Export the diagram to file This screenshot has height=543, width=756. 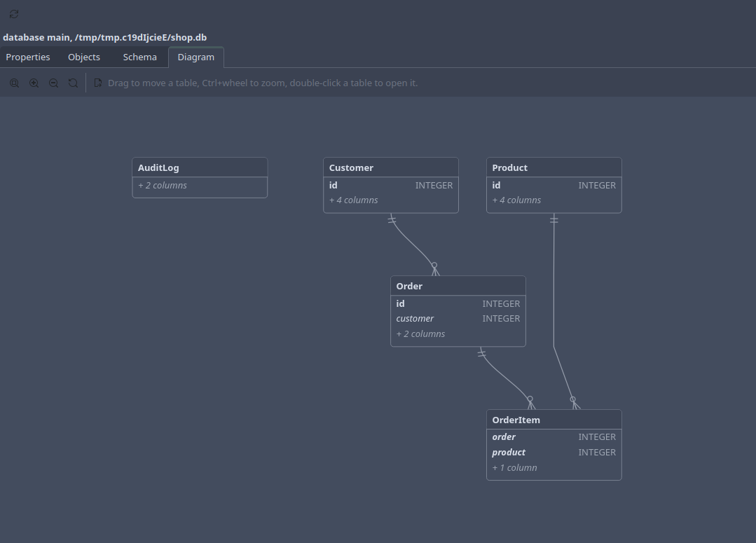pos(98,83)
